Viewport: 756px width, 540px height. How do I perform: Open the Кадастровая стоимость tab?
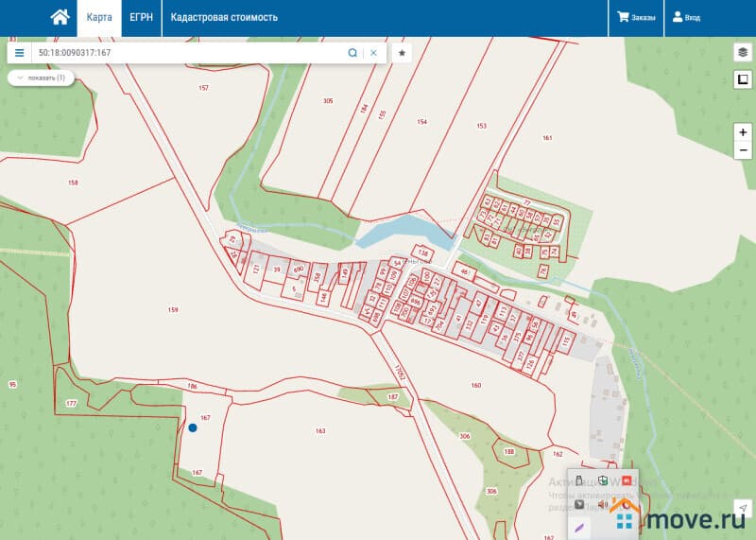point(224,17)
